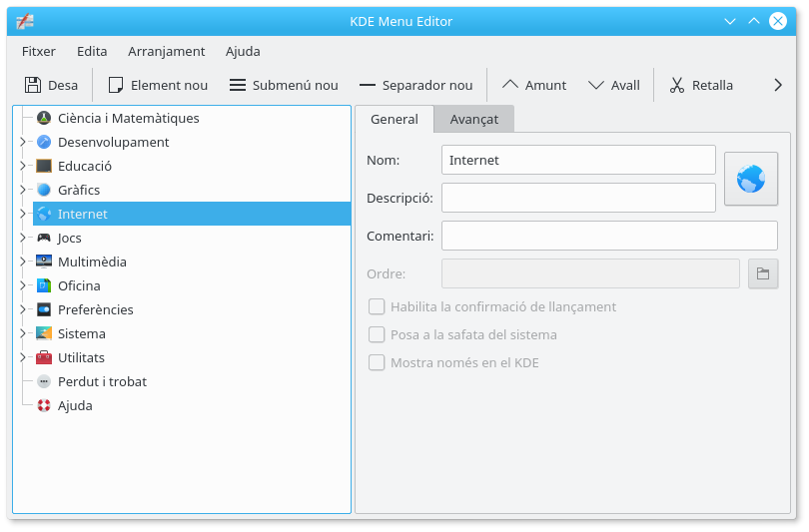Enable Habilita la confirmació de llançament

[x=377, y=306]
